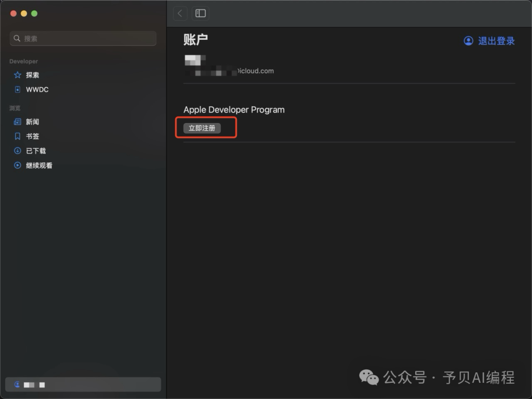Click the Developer section header in the sidebar

point(24,62)
